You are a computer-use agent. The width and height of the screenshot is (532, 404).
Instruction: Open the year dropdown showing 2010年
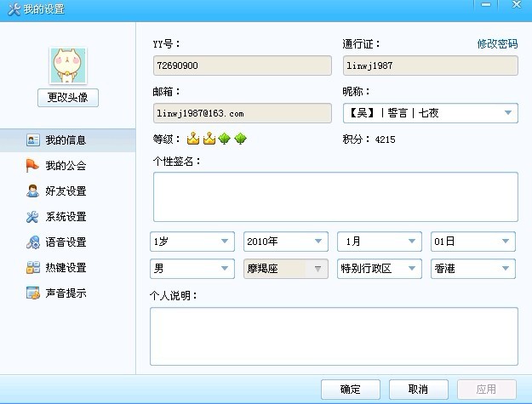(286, 242)
